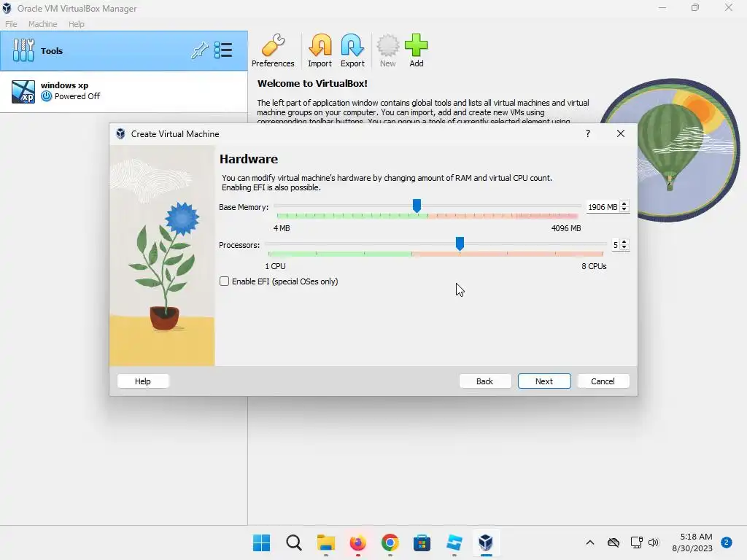Open VirtualBox Preferences

click(x=273, y=50)
